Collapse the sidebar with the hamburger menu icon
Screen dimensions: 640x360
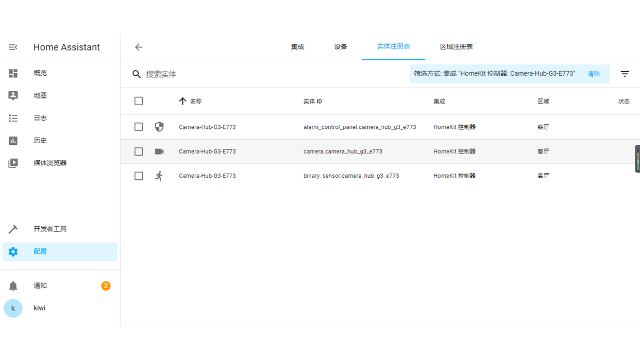click(x=13, y=47)
